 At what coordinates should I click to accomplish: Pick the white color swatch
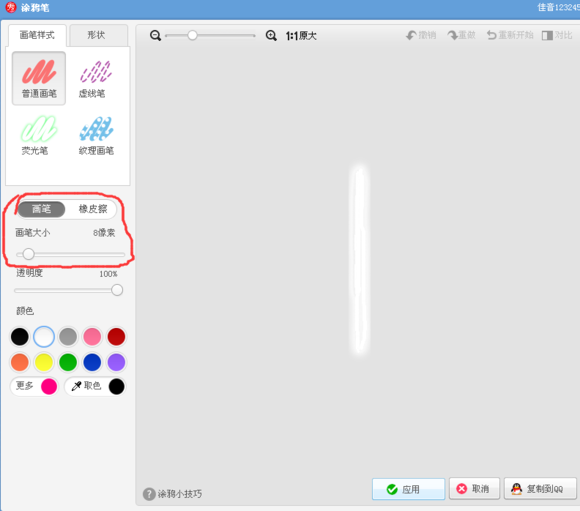pos(44,337)
